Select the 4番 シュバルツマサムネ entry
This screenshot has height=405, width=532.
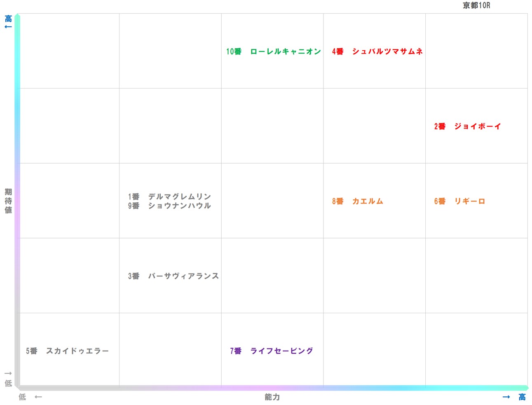377,52
